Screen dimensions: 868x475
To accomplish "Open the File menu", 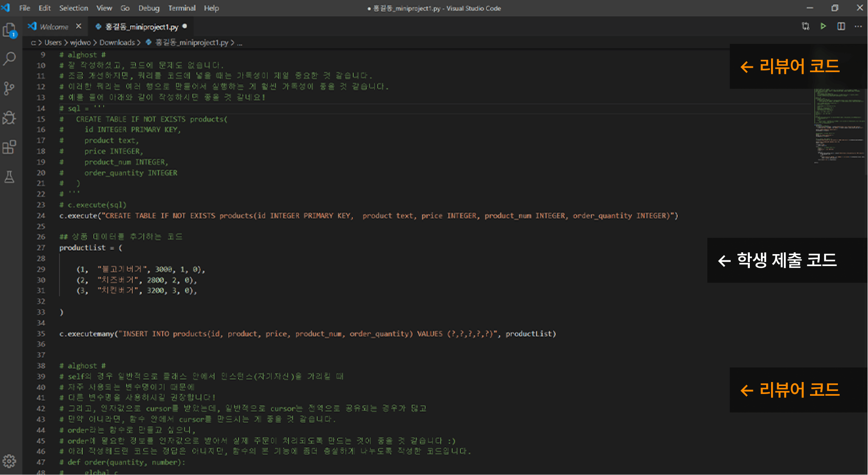I will coord(25,8).
